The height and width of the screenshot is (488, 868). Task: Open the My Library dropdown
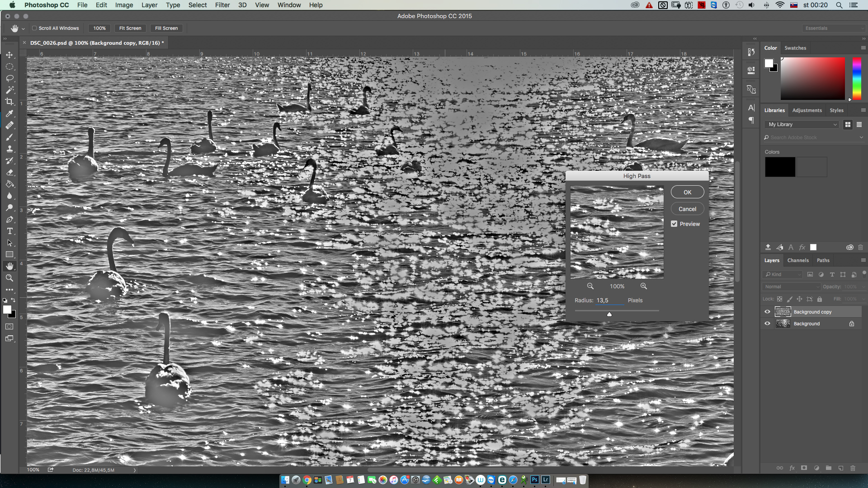802,124
